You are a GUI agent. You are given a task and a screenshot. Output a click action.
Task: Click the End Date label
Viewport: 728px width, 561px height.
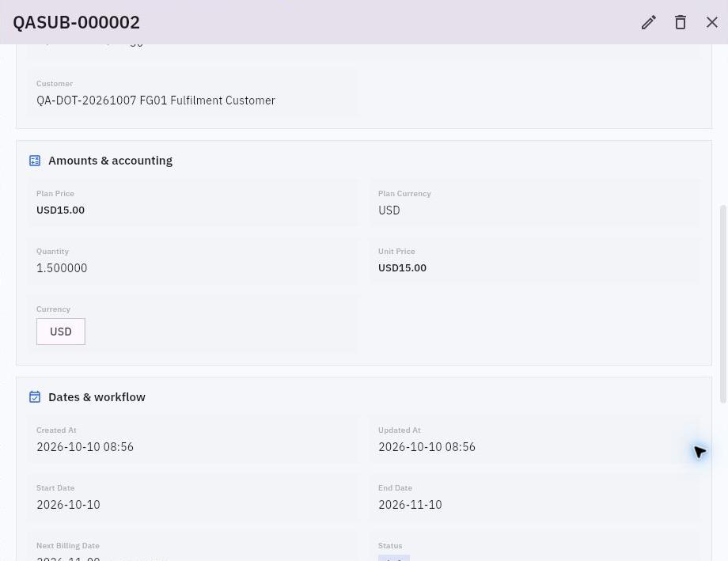395,488
